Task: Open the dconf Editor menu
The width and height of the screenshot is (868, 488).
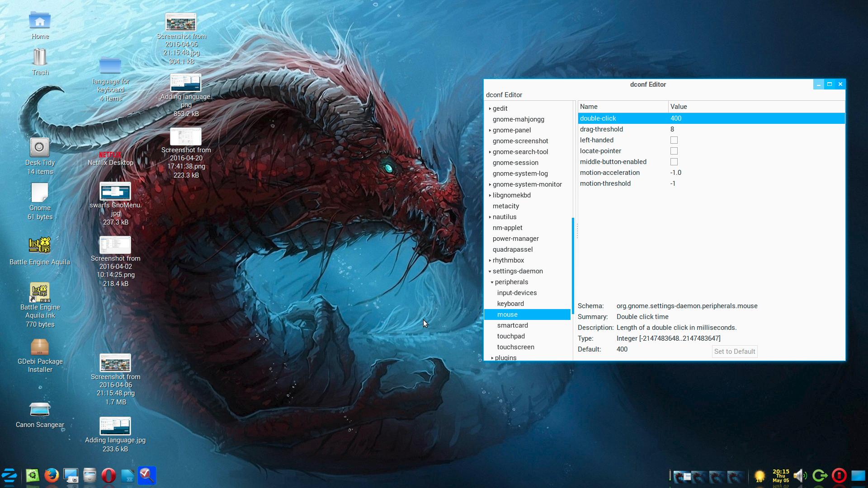Action: (504, 95)
